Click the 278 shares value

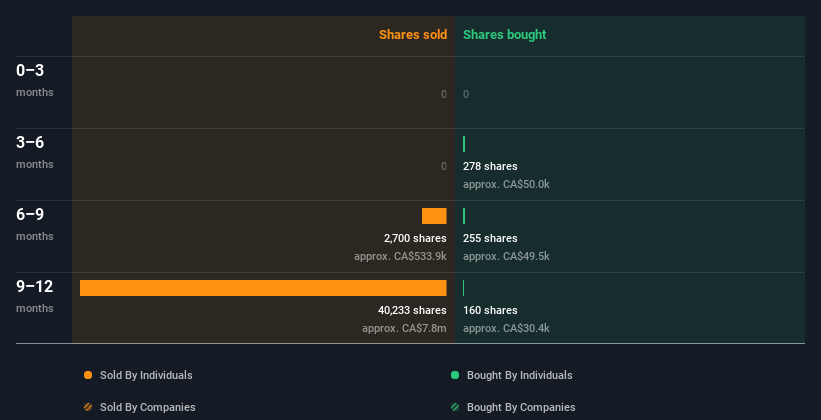(x=490, y=166)
